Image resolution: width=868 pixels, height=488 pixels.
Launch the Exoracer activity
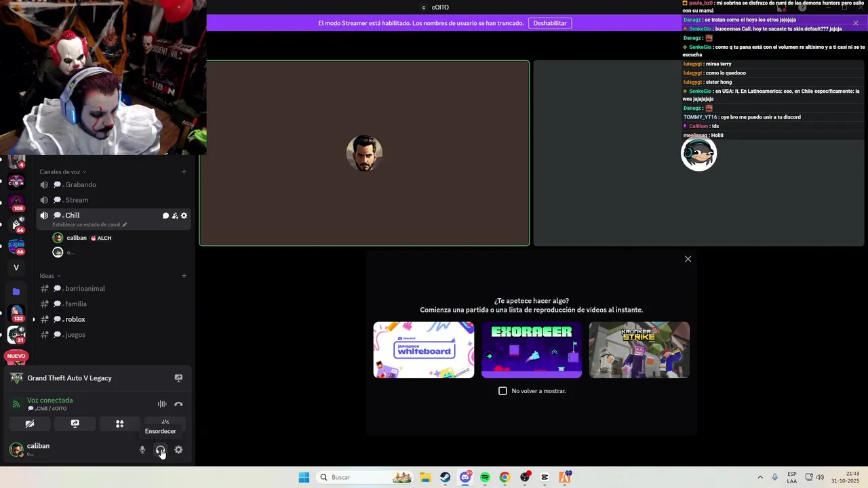(532, 350)
